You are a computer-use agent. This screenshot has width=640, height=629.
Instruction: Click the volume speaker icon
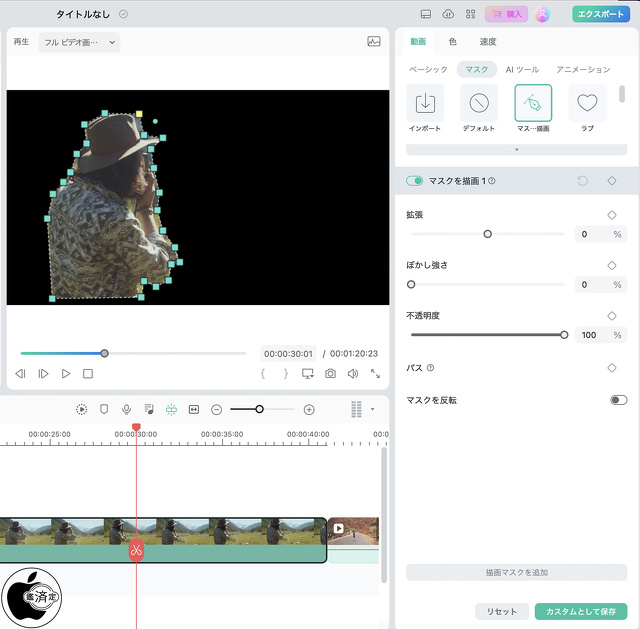click(x=353, y=374)
